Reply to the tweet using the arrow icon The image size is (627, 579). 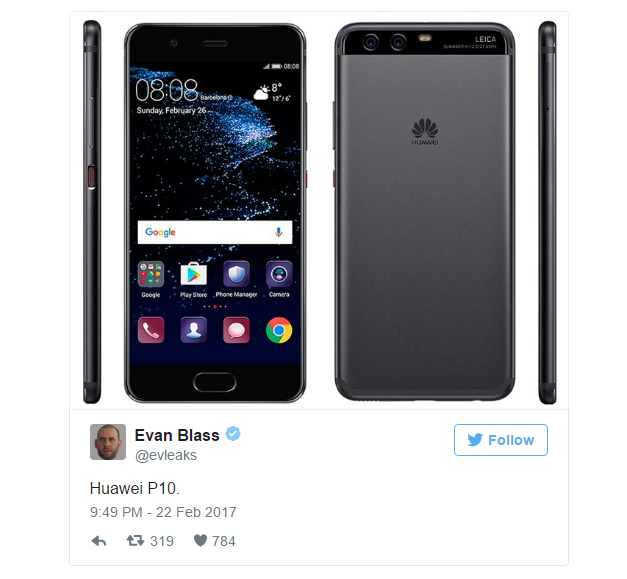coord(99,541)
